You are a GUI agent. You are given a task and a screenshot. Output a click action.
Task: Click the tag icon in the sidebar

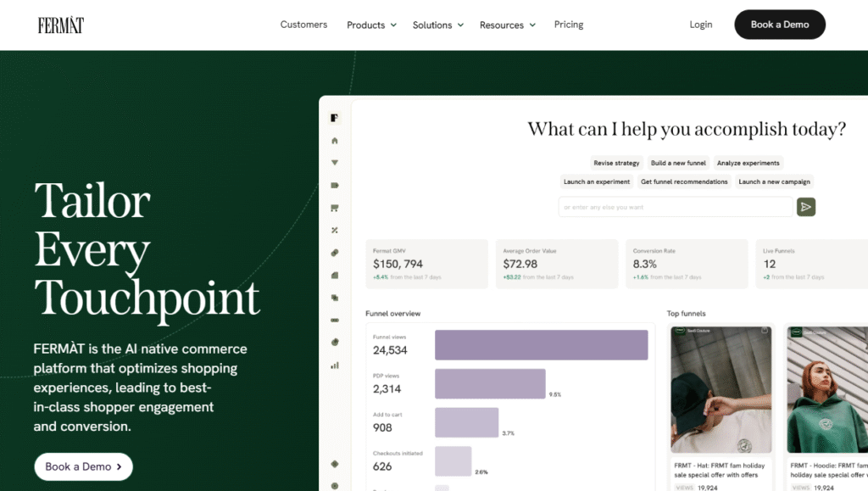[334, 186]
